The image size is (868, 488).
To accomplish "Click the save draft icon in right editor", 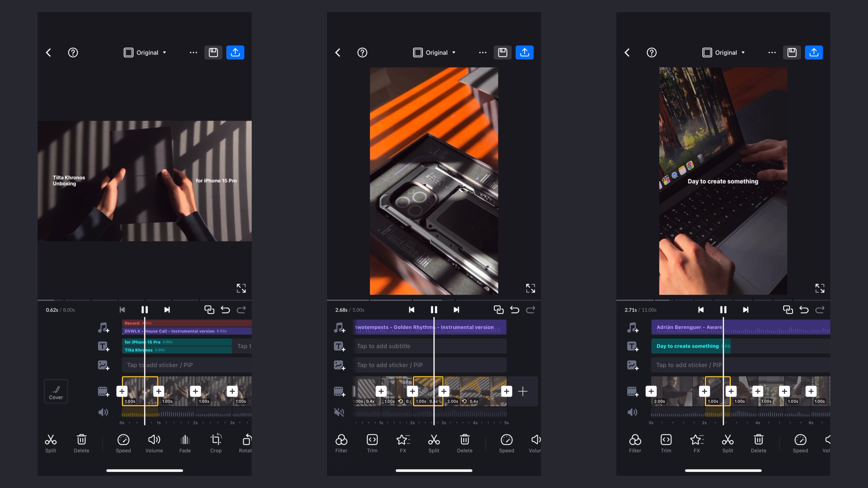I will tap(792, 53).
